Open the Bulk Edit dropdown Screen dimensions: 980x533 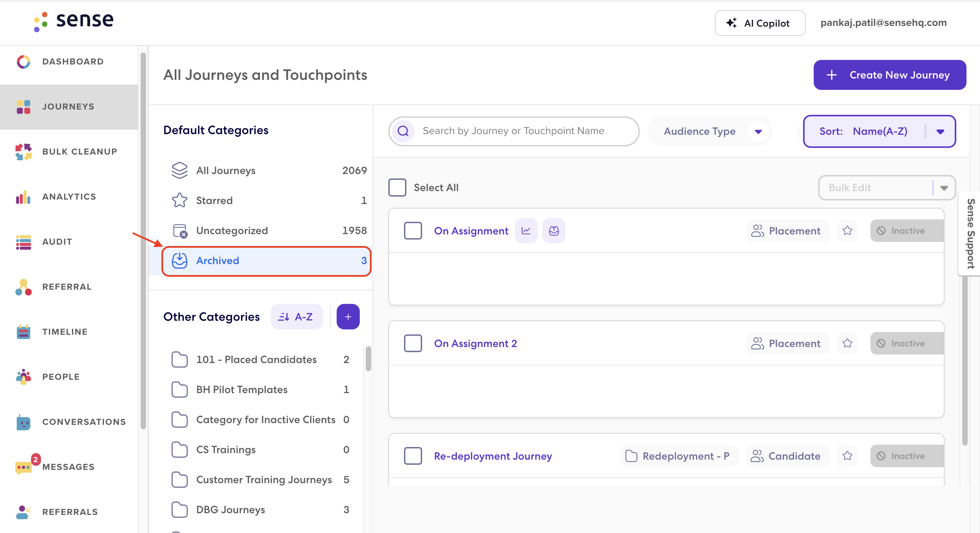pos(887,188)
